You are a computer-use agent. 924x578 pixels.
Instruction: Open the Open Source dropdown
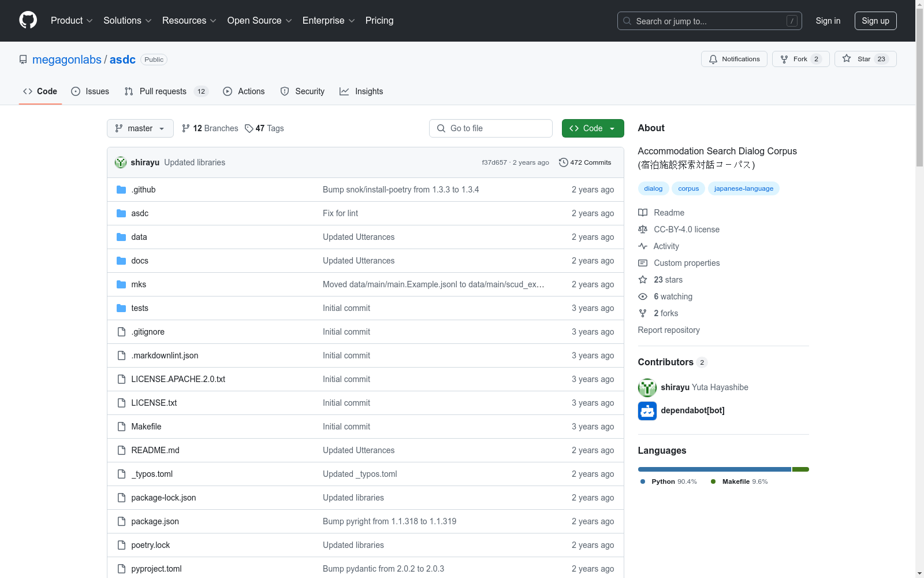pyautogui.click(x=260, y=21)
